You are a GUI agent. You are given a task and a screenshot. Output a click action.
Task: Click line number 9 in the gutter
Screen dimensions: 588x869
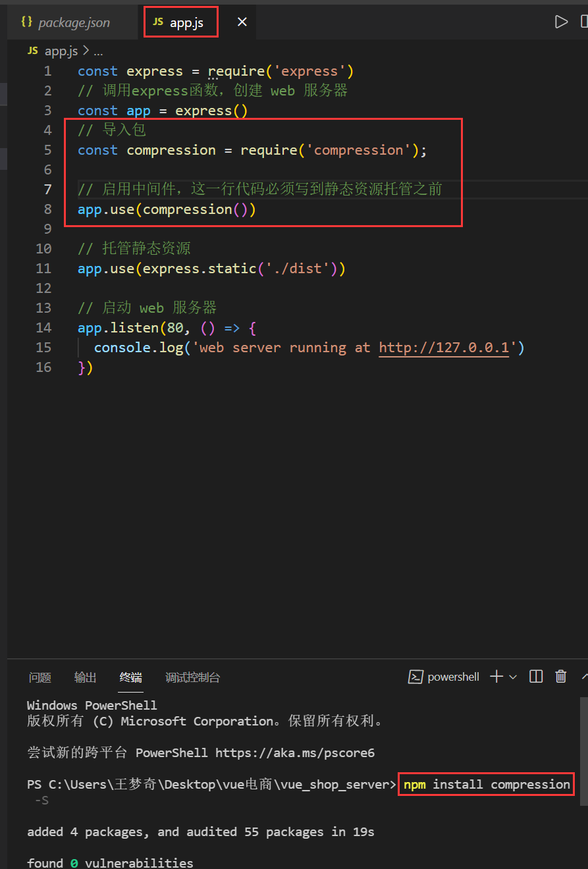coord(46,229)
